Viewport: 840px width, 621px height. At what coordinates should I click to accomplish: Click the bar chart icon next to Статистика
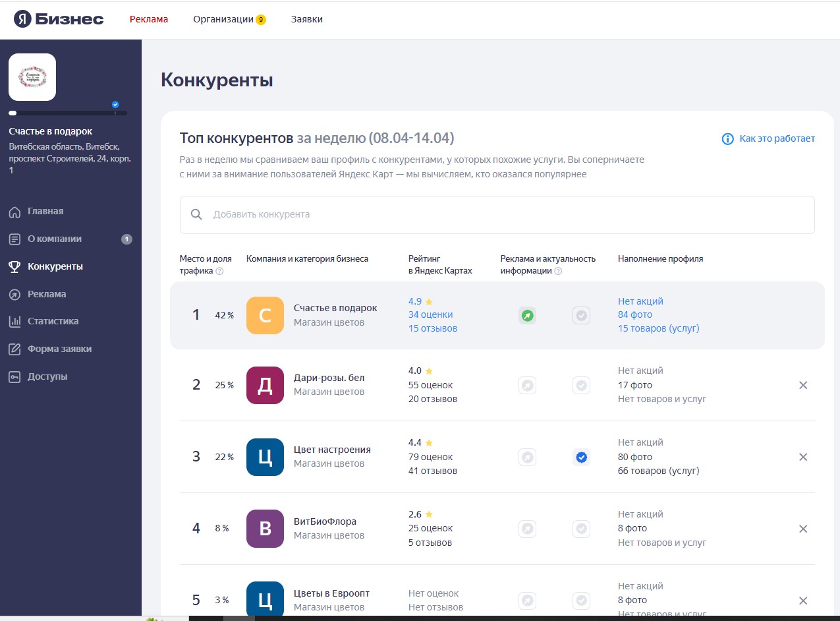click(14, 322)
